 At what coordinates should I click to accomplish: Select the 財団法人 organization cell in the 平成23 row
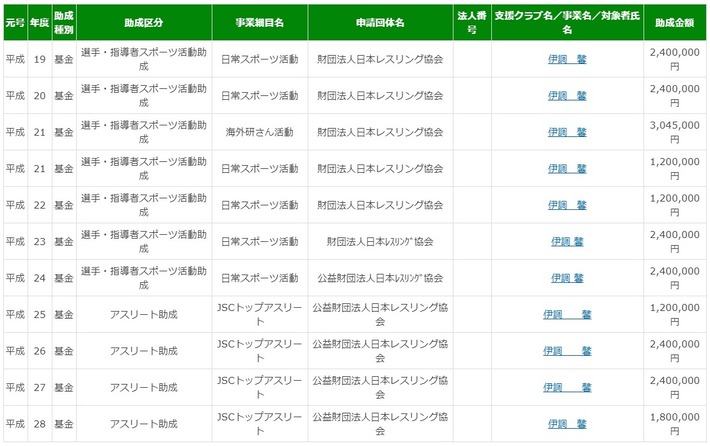click(380, 242)
